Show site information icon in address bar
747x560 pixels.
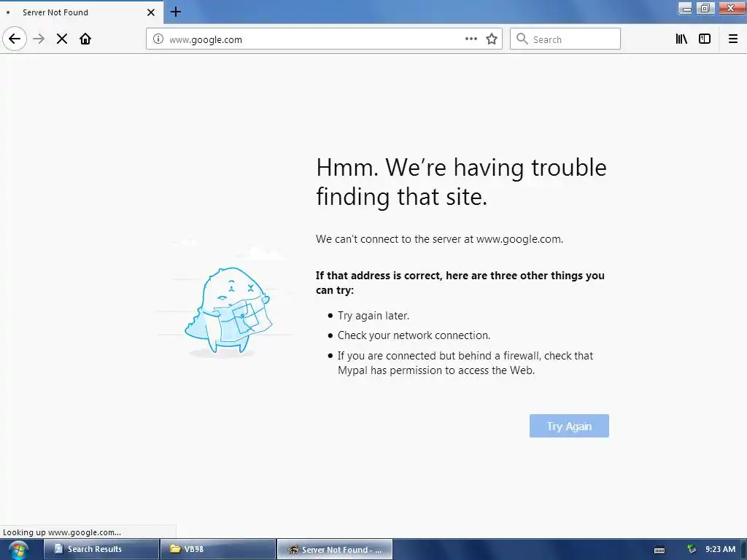pos(158,39)
